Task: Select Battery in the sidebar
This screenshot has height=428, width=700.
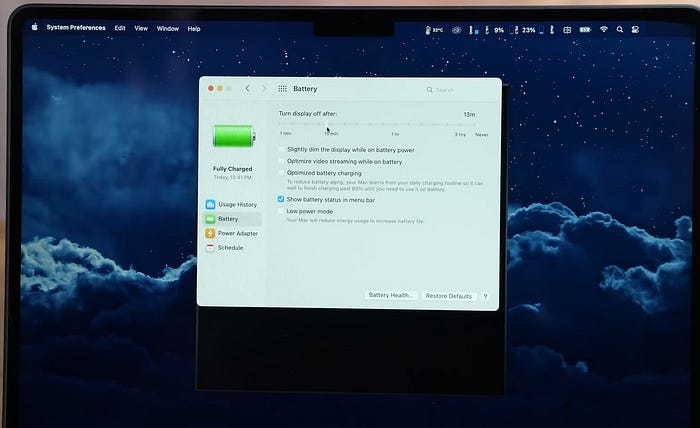Action: (x=232, y=219)
